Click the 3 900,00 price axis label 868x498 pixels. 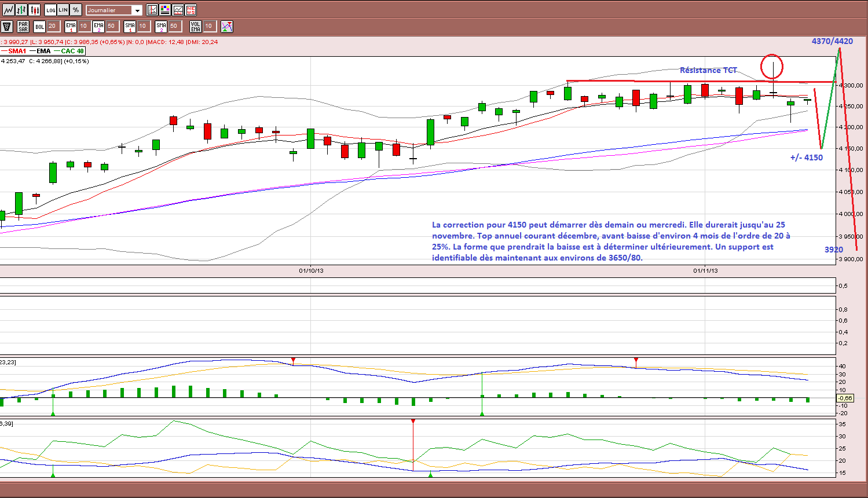coord(852,259)
